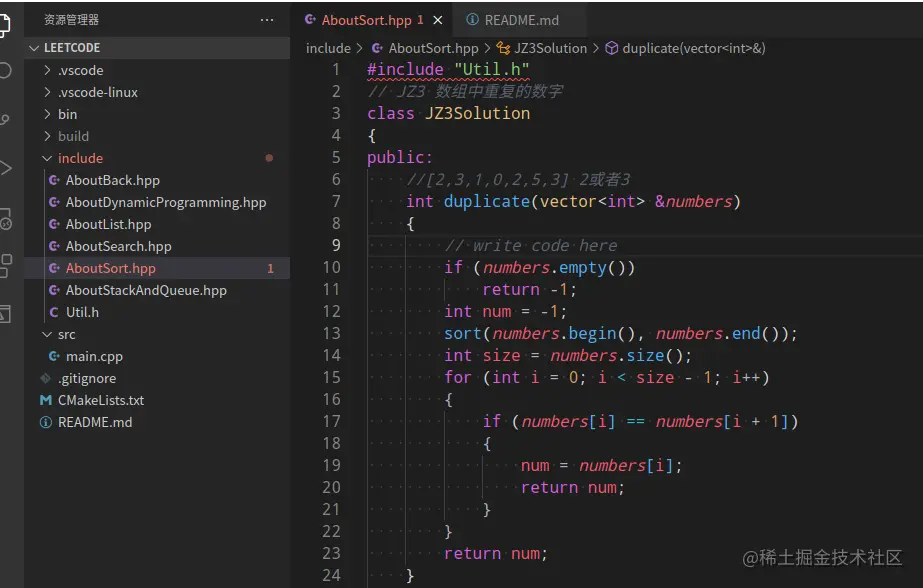923x588 pixels.
Task: Open the Explorer files icon in activity bar
Action: coord(5,25)
